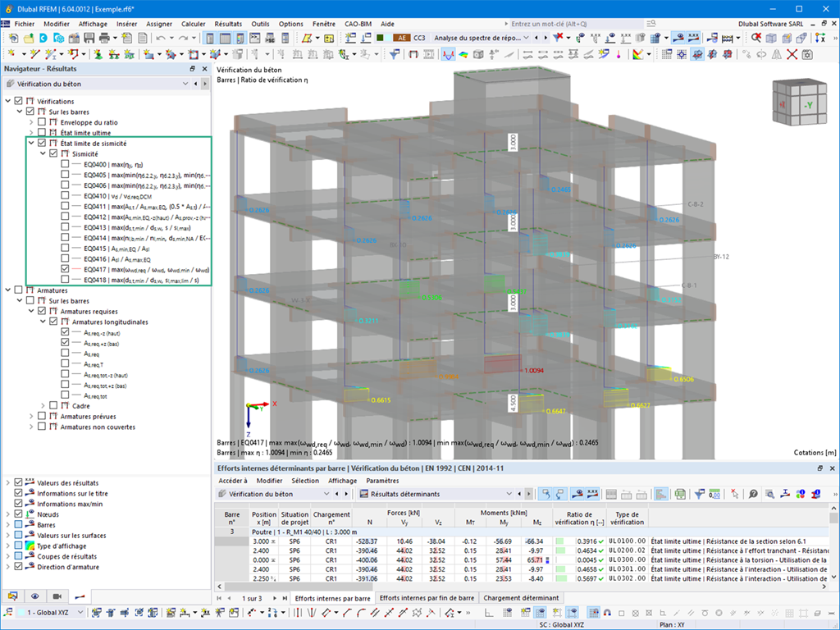Screen dimensions: 840x630
Task: Collapse the Sismicité tree node
Action: click(x=43, y=153)
